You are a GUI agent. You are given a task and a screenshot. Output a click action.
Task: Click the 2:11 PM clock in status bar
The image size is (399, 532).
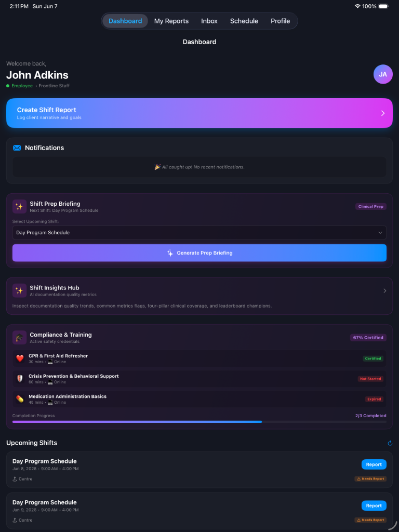pyautogui.click(x=19, y=6)
